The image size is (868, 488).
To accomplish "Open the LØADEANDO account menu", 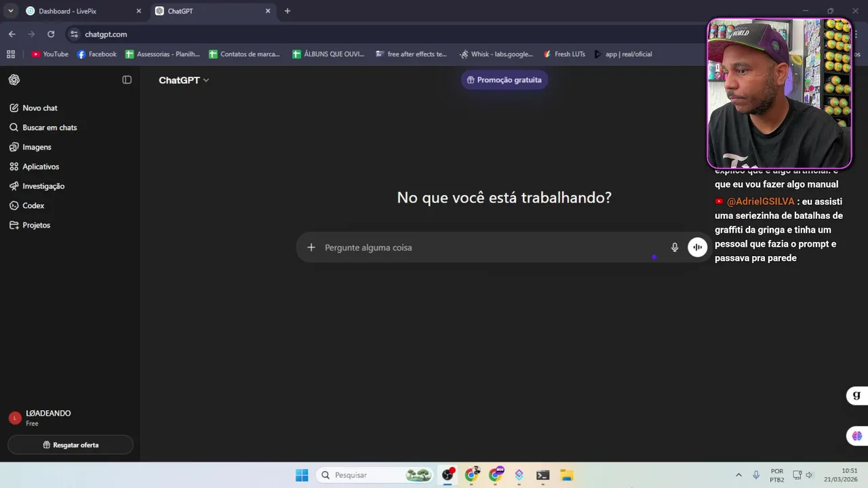I will (70, 418).
